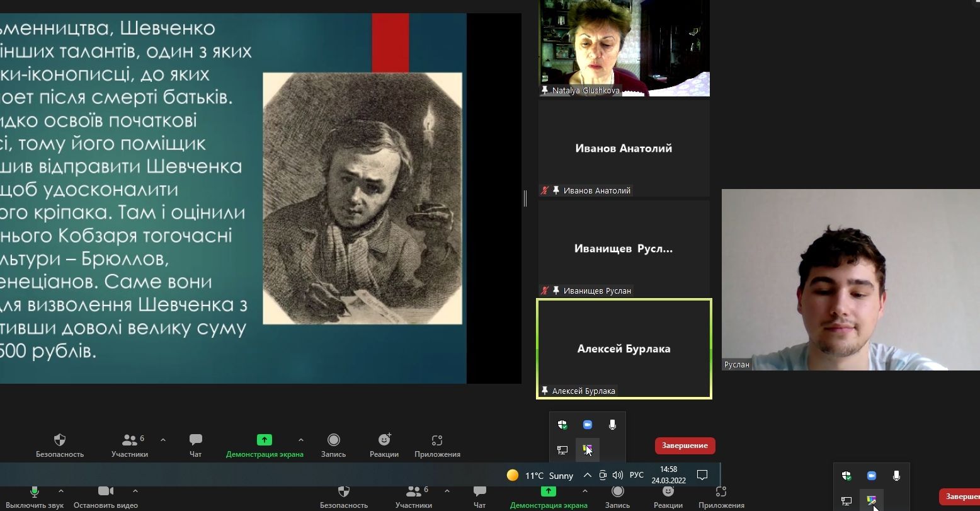Click muted mic icon on Иванищев Руслан

545,290
